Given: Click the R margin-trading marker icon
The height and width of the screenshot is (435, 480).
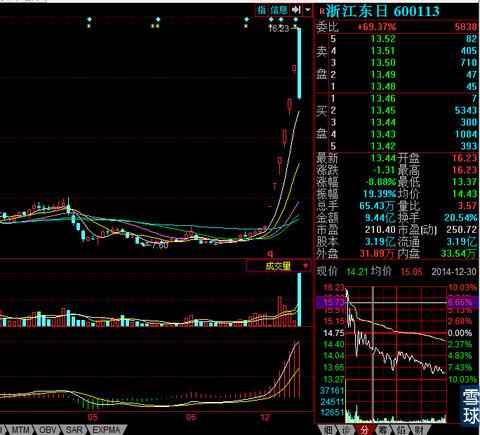Looking at the screenshot, I should point(321,12).
